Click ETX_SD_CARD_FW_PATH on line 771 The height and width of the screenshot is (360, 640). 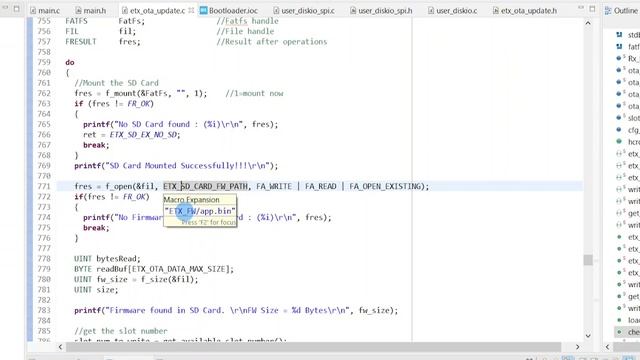coord(205,187)
